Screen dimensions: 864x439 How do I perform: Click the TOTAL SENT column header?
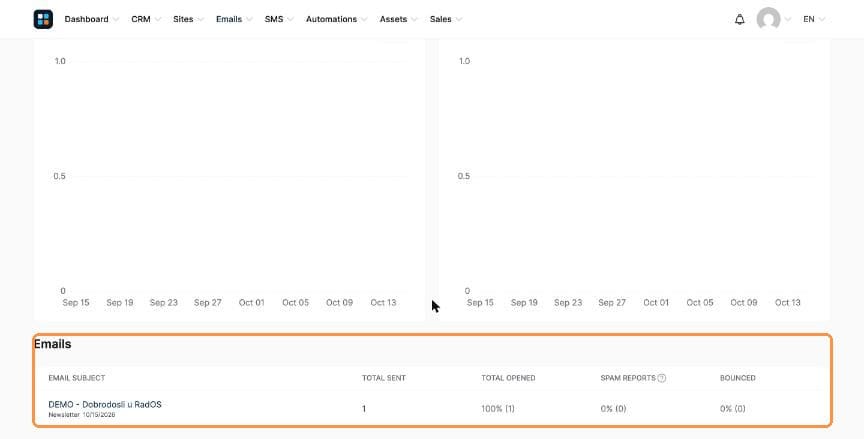pyautogui.click(x=384, y=378)
